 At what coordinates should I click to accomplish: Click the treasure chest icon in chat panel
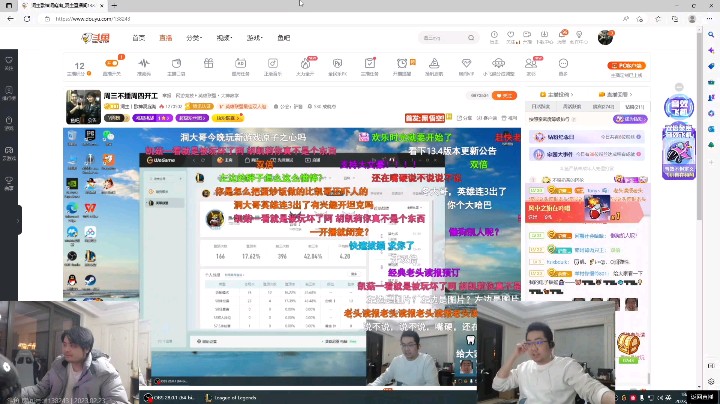(x=628, y=342)
